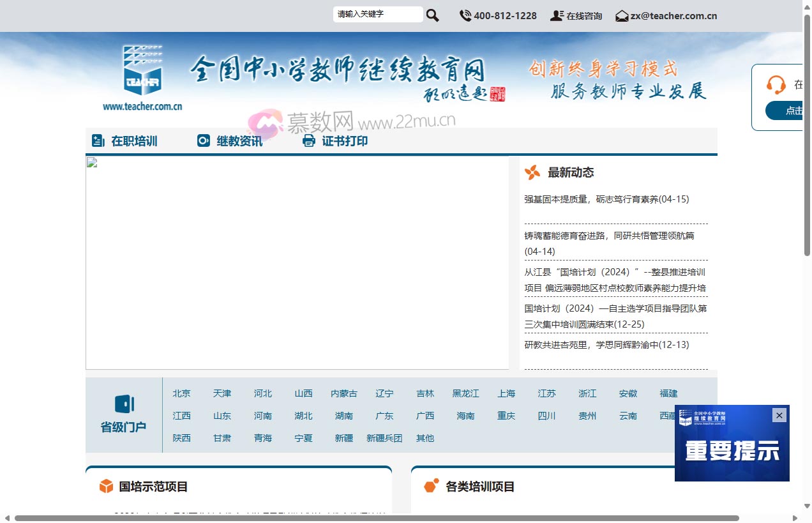Click the orange box icon beside 国培示范项目
Image resolution: width=812 pixels, height=523 pixels.
pyautogui.click(x=105, y=486)
